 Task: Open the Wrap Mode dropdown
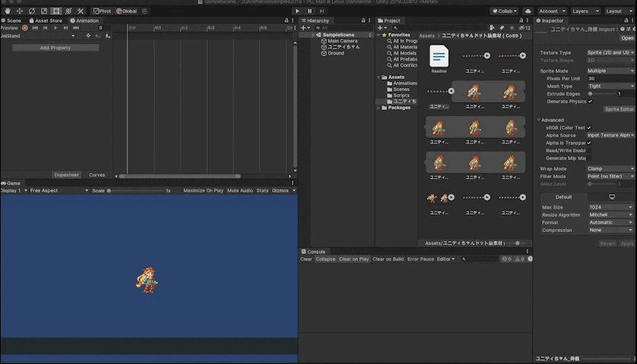(x=610, y=168)
